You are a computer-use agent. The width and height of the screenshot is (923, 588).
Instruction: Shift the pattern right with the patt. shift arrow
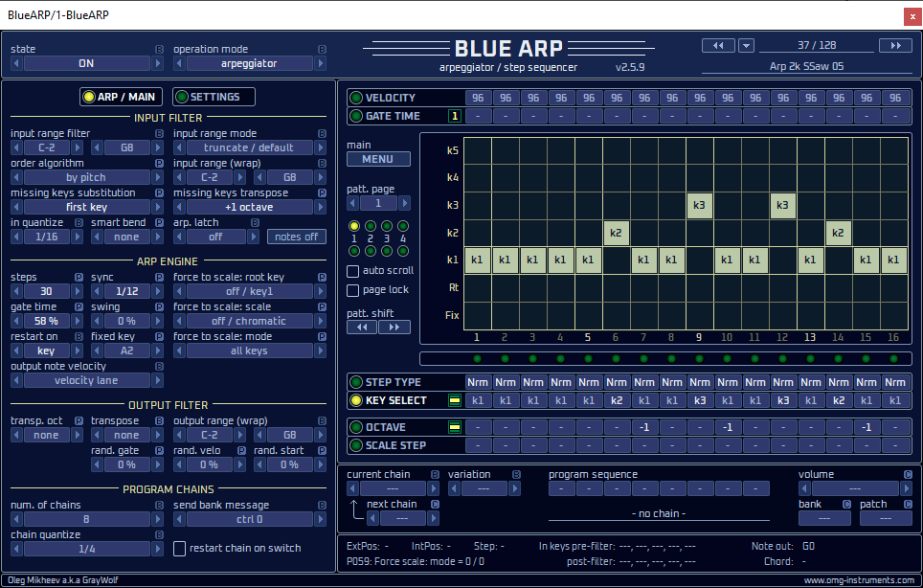(394, 327)
